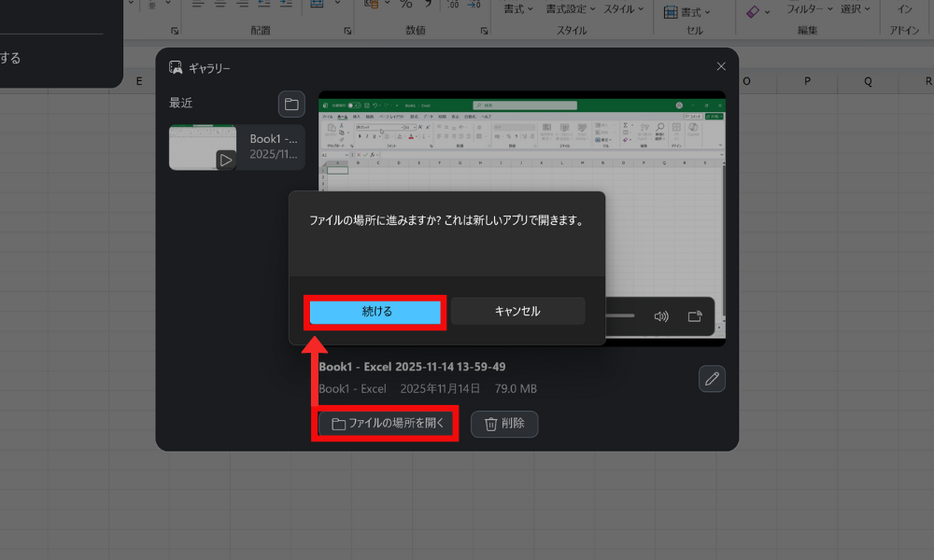This screenshot has width=934, height=560.
Task: Open captures folder icon beside 最近
Action: pyautogui.click(x=291, y=104)
